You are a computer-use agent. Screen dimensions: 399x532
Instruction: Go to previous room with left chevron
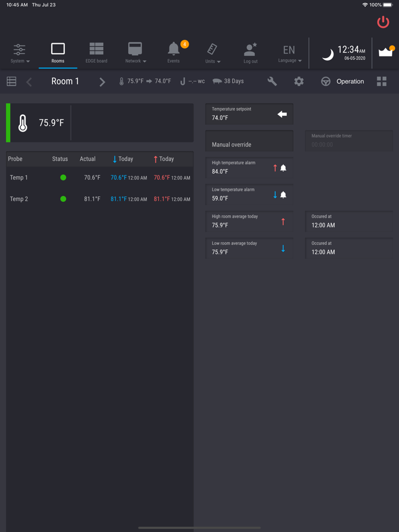[x=29, y=82]
